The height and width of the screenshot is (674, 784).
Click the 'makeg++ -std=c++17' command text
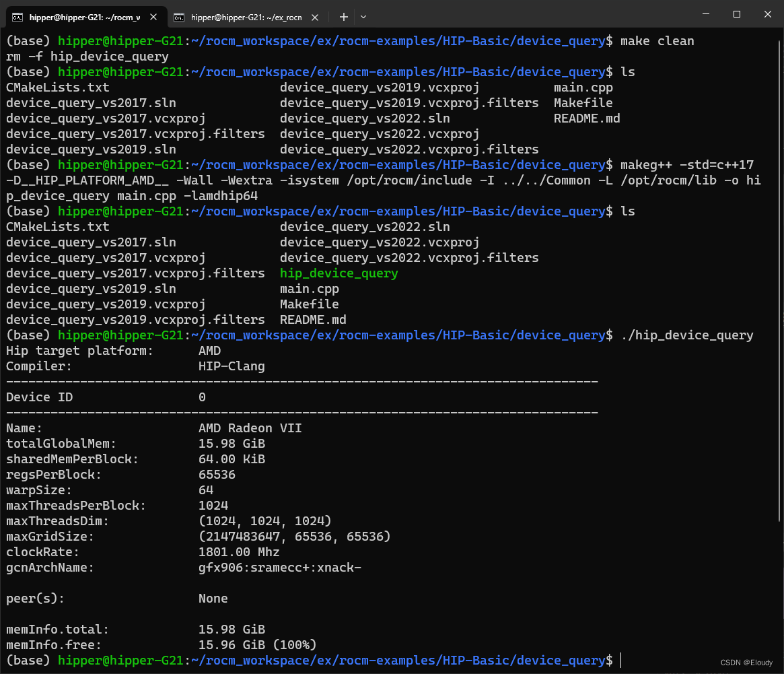pos(687,165)
